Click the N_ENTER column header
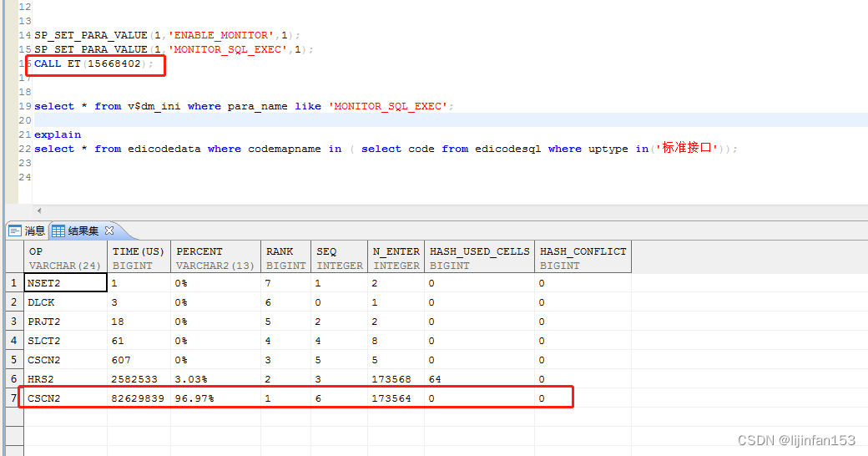Screen dimensions: 868x456 [396, 257]
